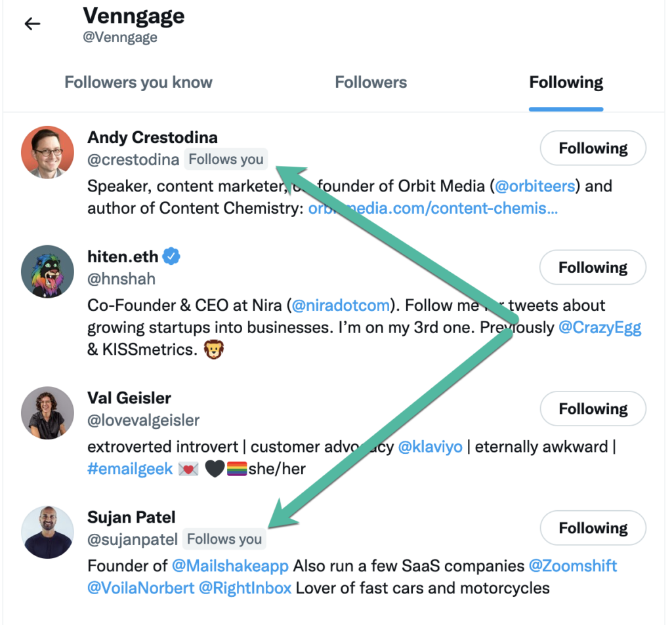672x625 pixels.
Task: Click Val Geisler's profile picture
Action: point(47,413)
